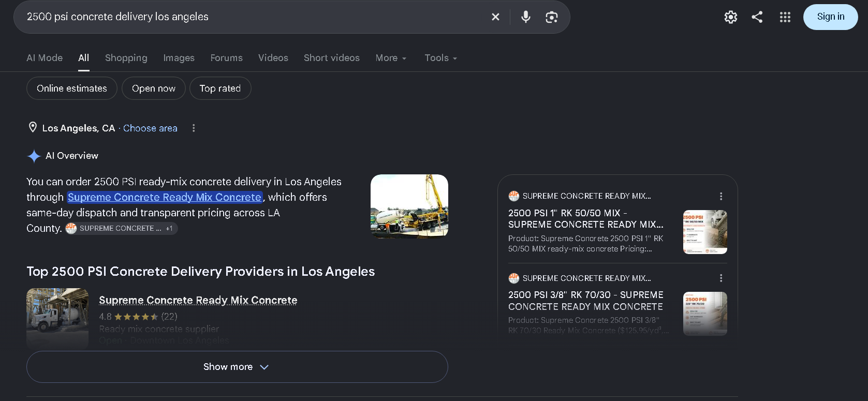The width and height of the screenshot is (868, 401).
Task: Open the 2500 PSI 3/8" RK 70/30 product thumbnail
Action: pos(705,314)
